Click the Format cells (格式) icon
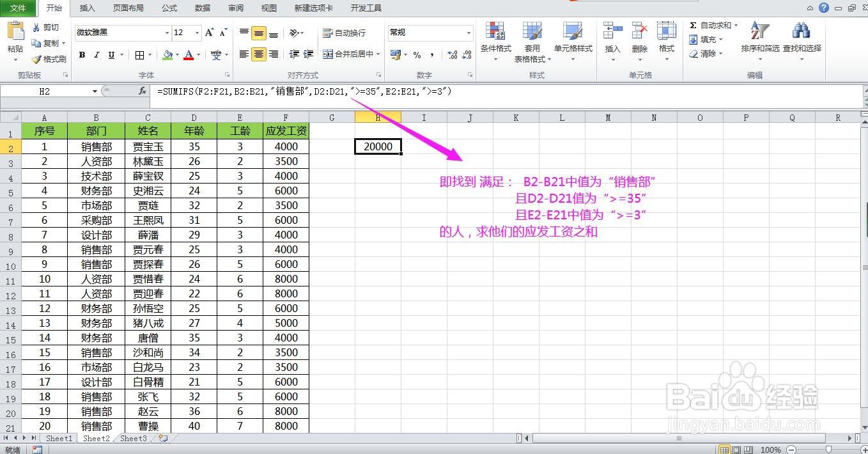The height and width of the screenshot is (454, 868). pyautogui.click(x=667, y=31)
